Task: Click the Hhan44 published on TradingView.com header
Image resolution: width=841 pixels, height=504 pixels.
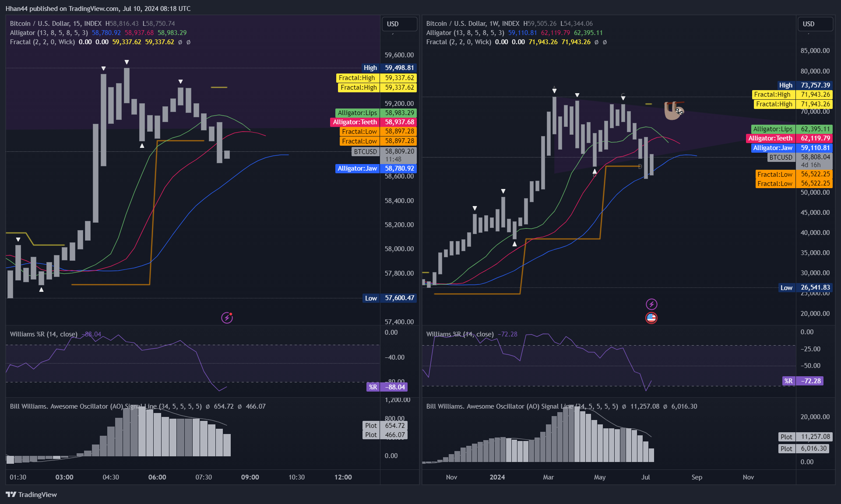Action: (98, 9)
